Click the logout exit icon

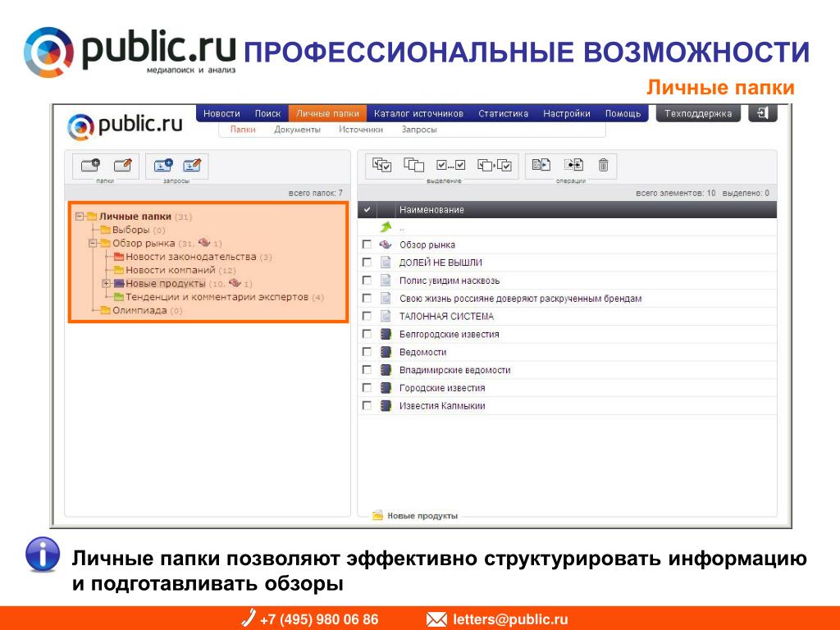coord(762,113)
